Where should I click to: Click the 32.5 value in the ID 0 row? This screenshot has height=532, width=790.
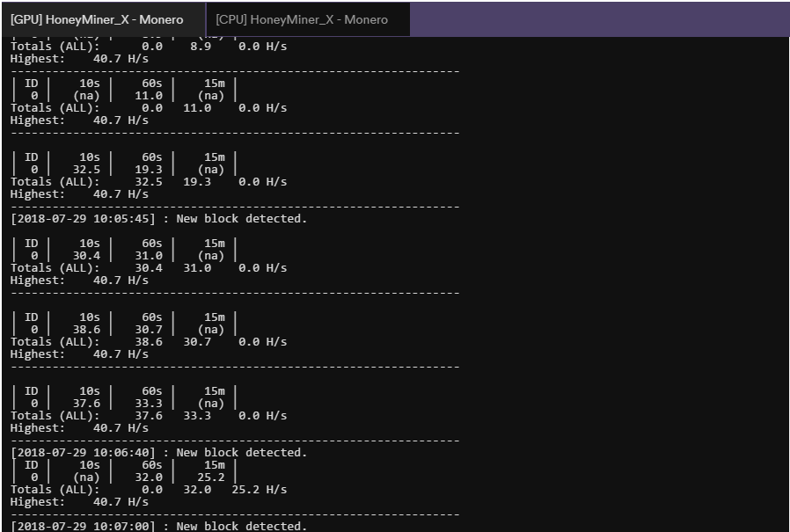pyautogui.click(x=86, y=170)
